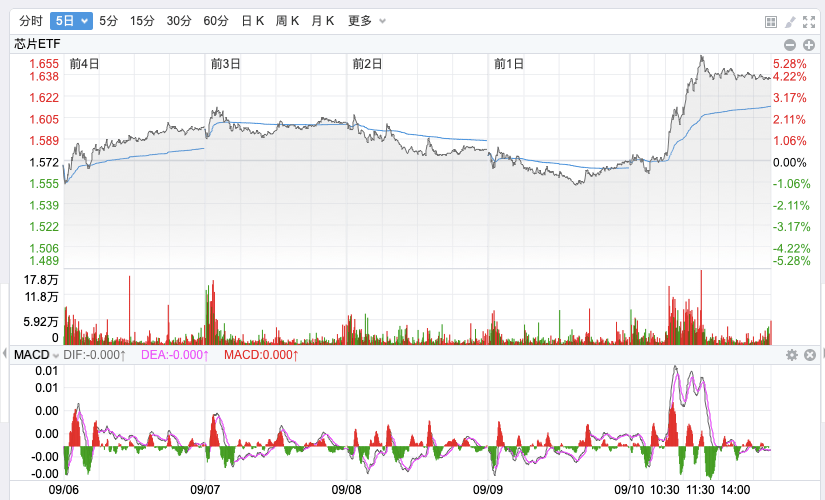Select the 30分 interval tab
This screenshot has height=500, width=825.
coord(179,21)
